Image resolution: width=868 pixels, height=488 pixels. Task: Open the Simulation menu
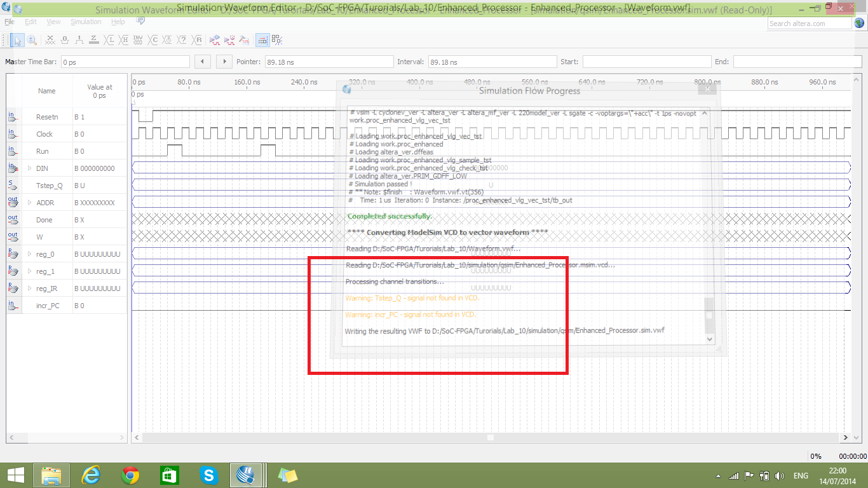pos(86,22)
